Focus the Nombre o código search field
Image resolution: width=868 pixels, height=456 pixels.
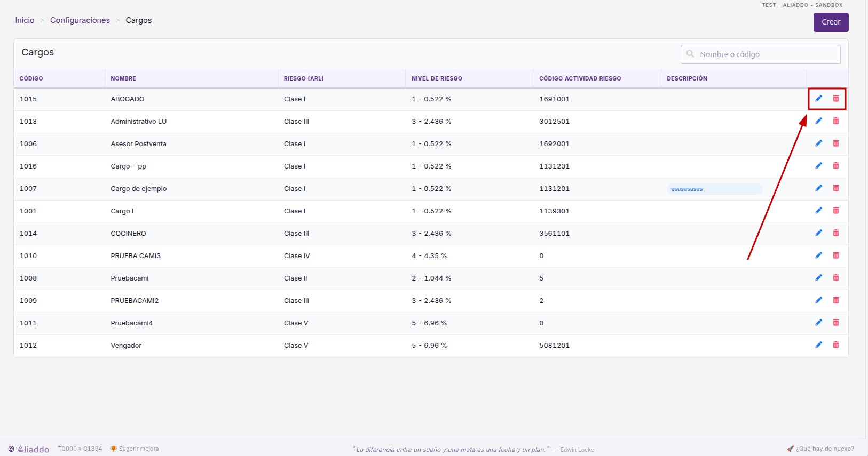point(760,54)
